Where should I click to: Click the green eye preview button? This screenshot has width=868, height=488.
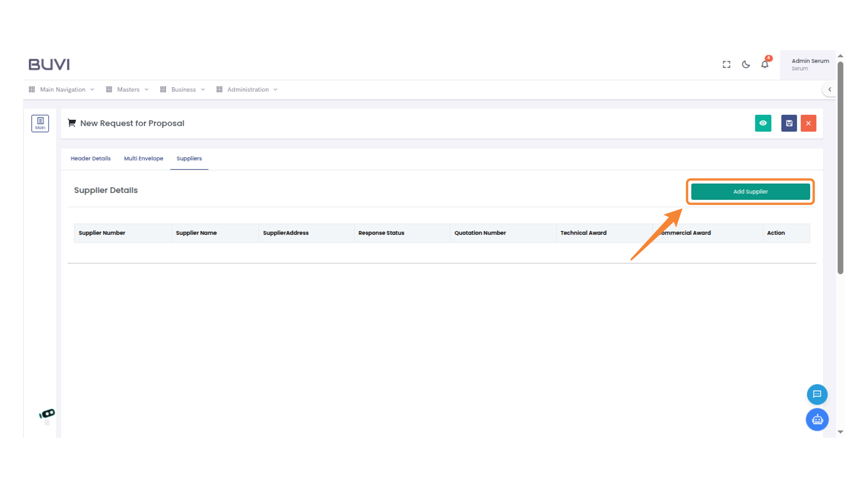(x=763, y=123)
